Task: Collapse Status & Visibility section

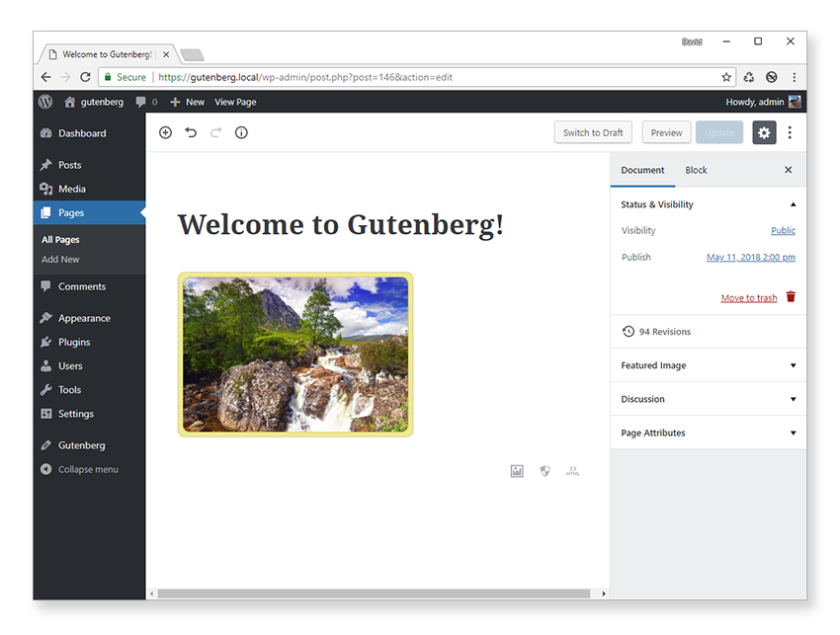Action: coord(709,204)
